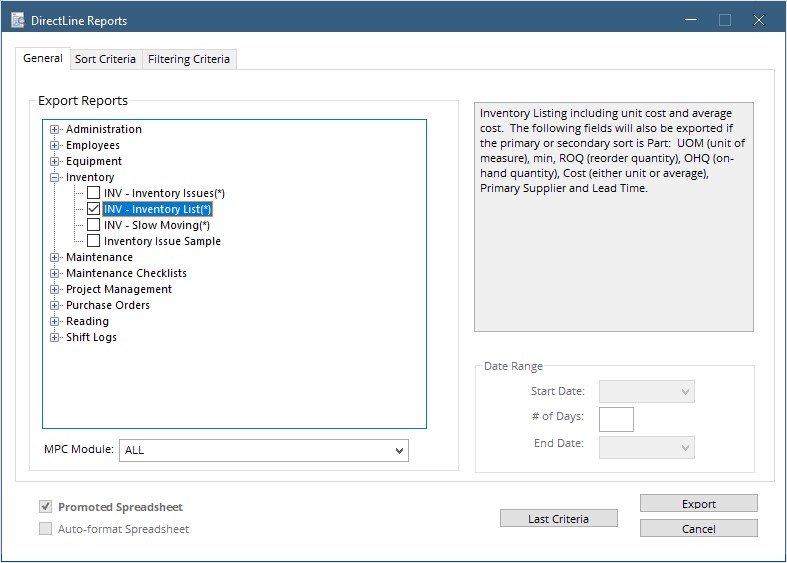Open the MPC Module dropdown
The width and height of the screenshot is (787, 563).
264,451
